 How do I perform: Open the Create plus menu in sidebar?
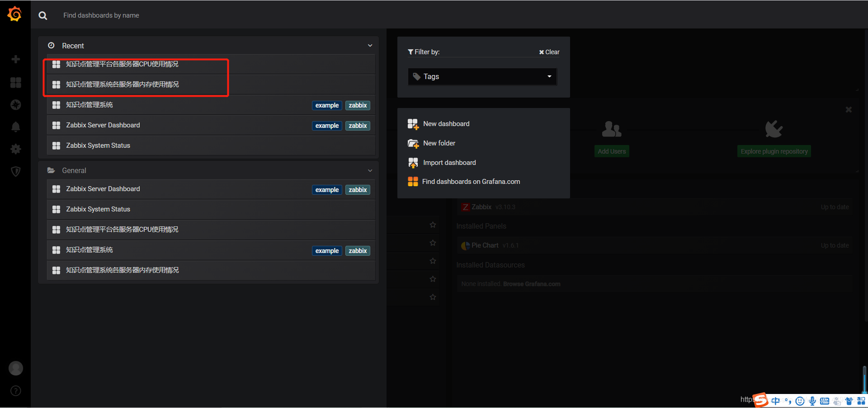coord(16,59)
